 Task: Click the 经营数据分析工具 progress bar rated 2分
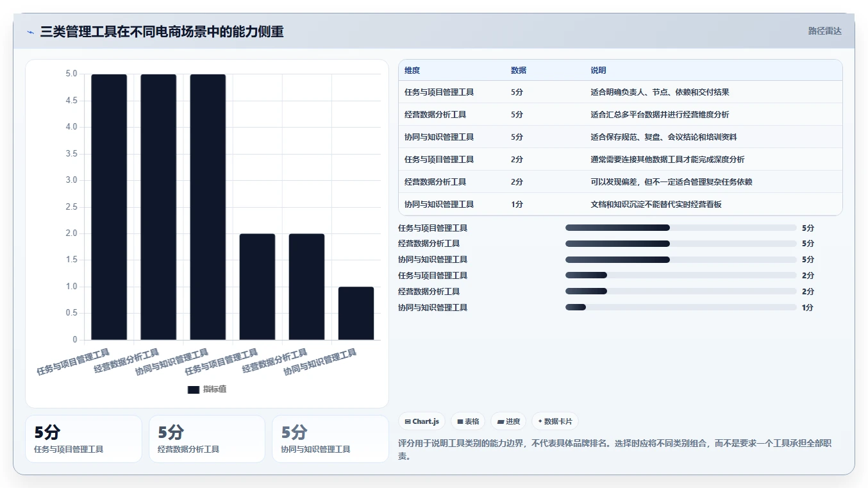point(681,292)
